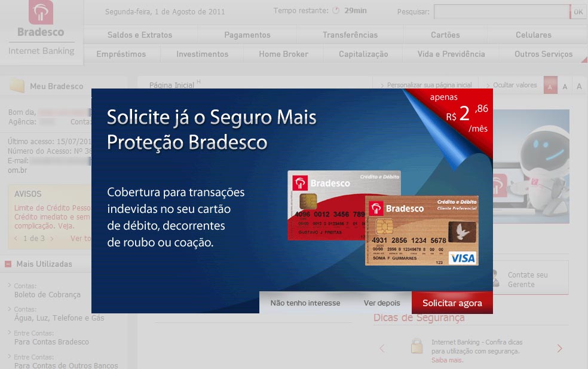Click the Visa card image
This screenshot has width=588, height=369.
(x=422, y=230)
